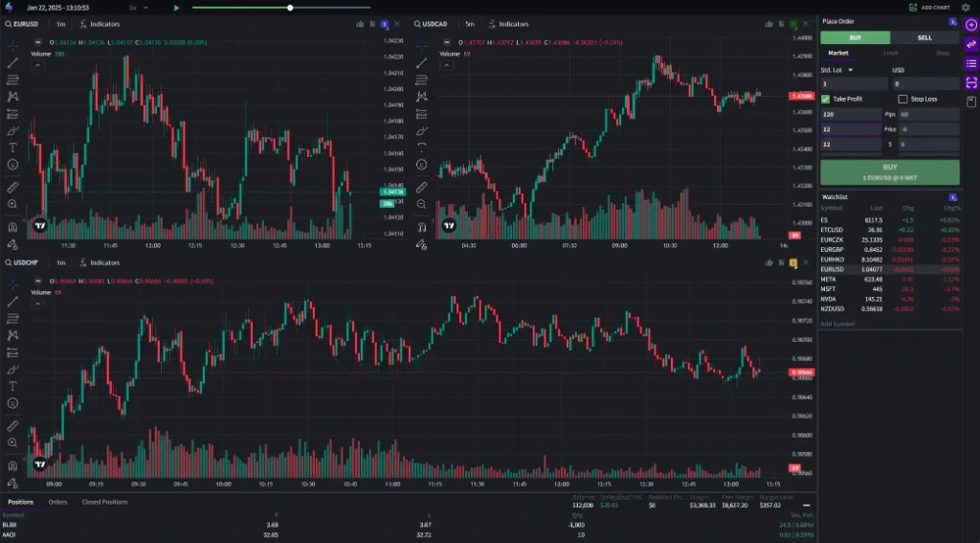Screen dimensions: 980x543
Task: Search symbol EURUSD in first chart
Action: pyautogui.click(x=23, y=24)
